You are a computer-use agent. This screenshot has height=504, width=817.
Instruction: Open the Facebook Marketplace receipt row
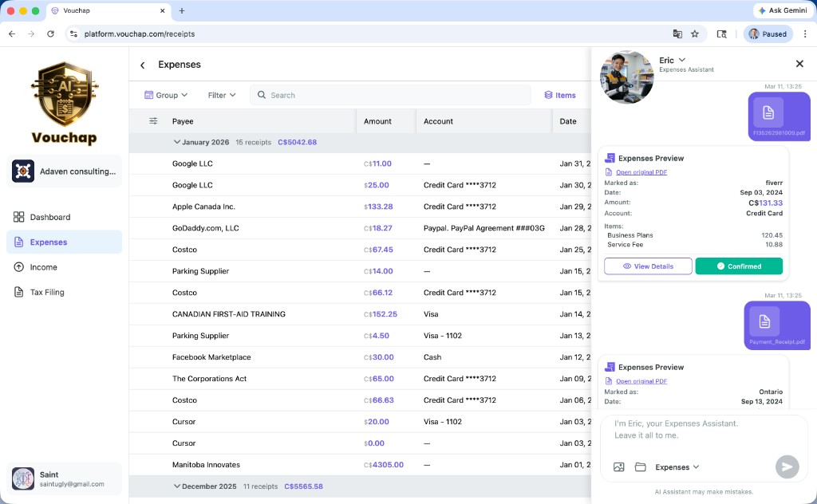coord(360,357)
